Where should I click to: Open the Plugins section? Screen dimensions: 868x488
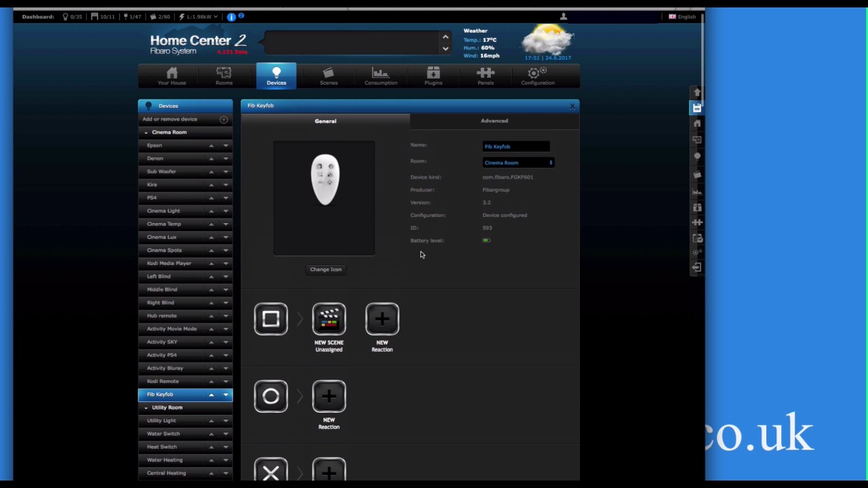pyautogui.click(x=433, y=76)
